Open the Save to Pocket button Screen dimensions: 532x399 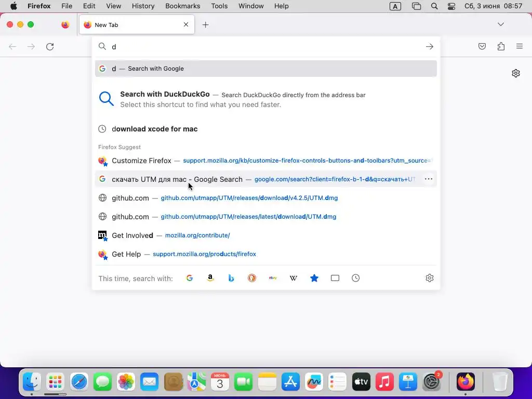pos(482,46)
